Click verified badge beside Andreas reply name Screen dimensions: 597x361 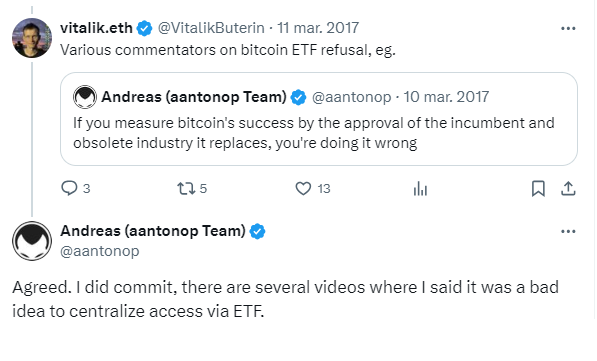[257, 232]
